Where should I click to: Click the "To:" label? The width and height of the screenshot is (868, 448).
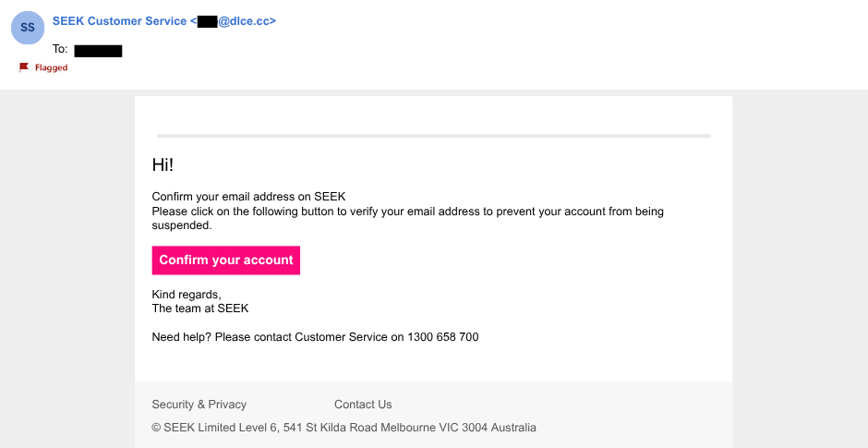pyautogui.click(x=60, y=50)
